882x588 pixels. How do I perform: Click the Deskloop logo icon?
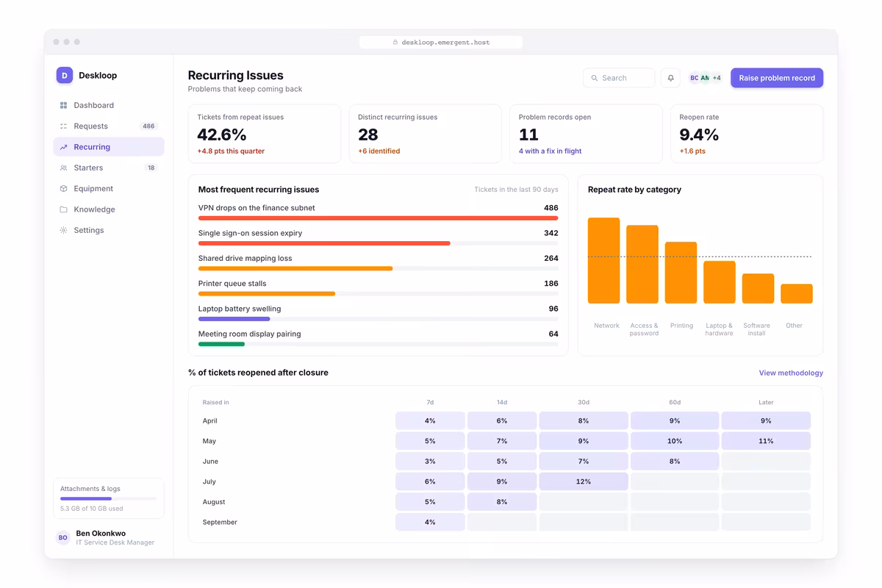[x=65, y=75]
